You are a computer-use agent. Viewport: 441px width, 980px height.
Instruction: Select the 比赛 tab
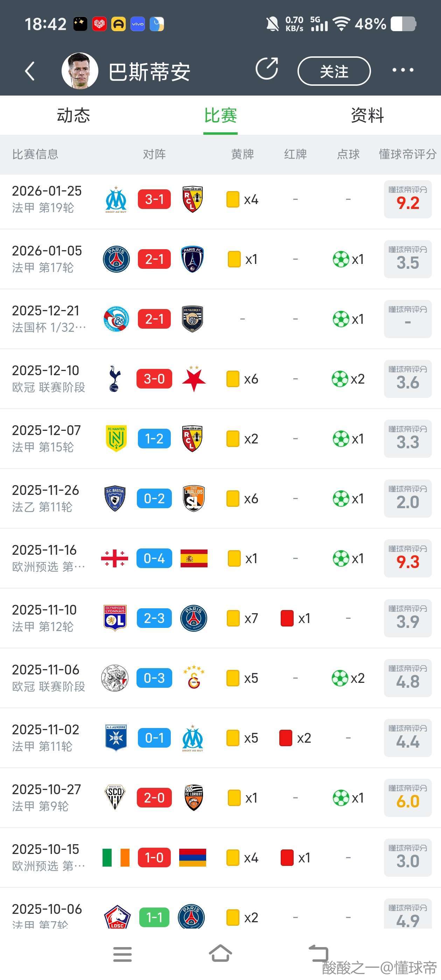tap(220, 115)
